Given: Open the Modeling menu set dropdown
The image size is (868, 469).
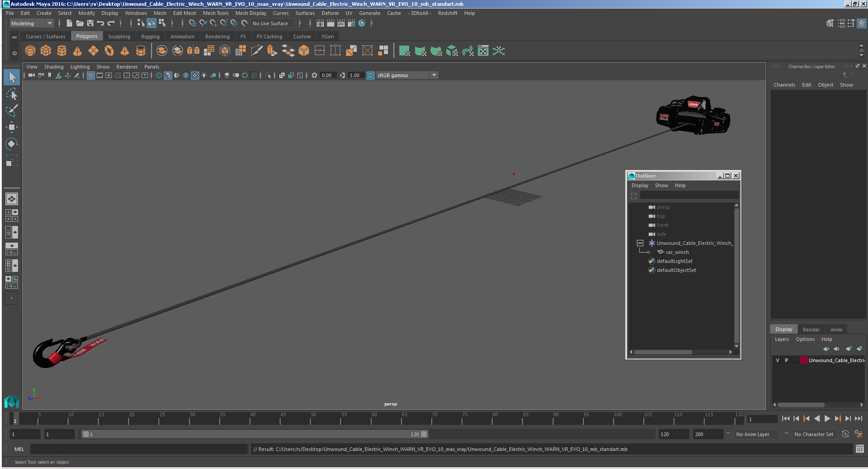Looking at the screenshot, I should 32,23.
